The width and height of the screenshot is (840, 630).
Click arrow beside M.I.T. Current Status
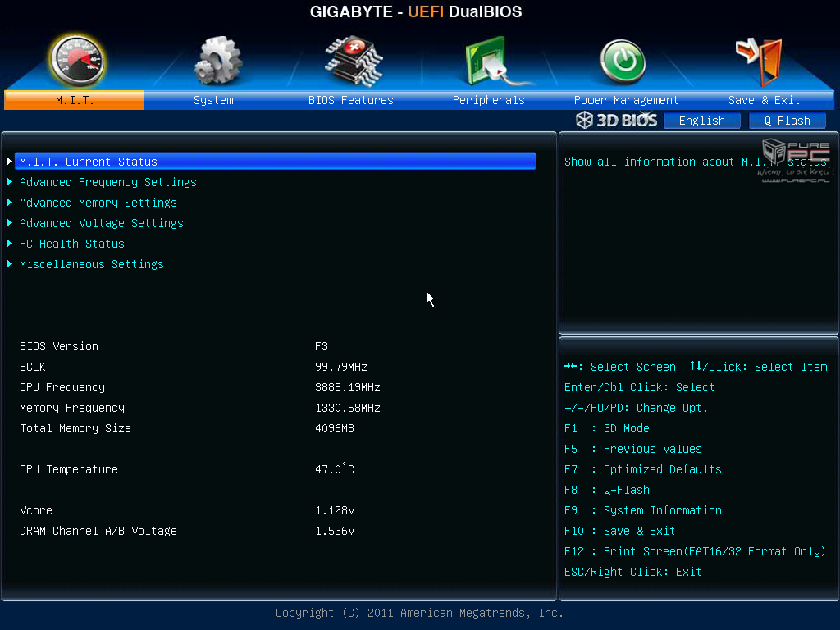(x=9, y=162)
